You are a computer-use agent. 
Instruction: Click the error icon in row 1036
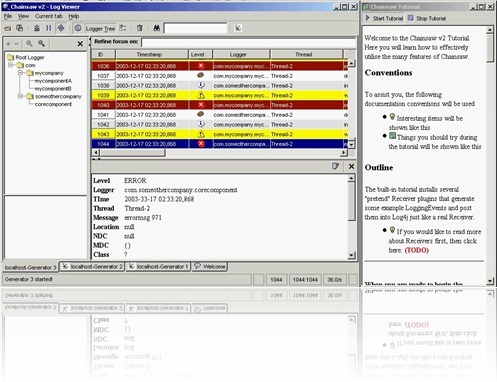click(x=201, y=66)
